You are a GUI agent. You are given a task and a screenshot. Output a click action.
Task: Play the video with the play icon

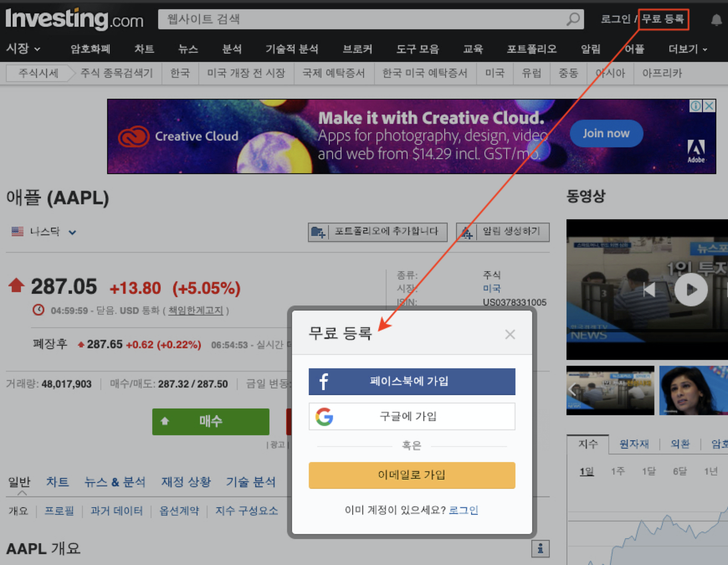click(691, 289)
